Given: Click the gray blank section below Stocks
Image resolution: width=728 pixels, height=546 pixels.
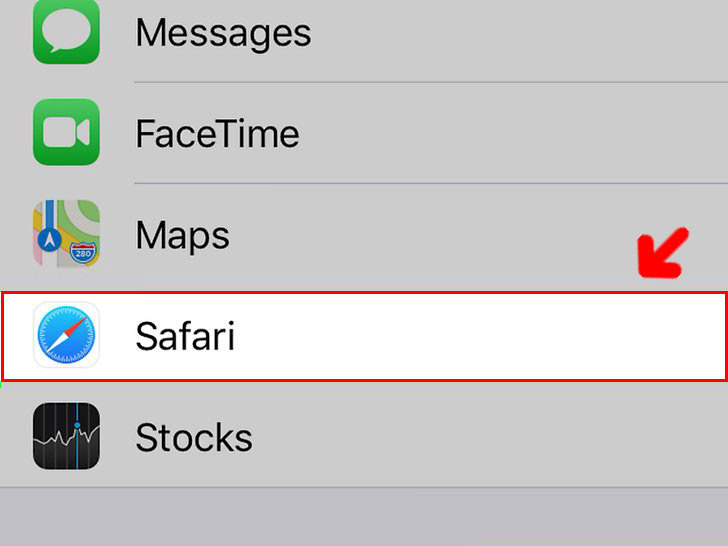Looking at the screenshot, I should point(364,517).
